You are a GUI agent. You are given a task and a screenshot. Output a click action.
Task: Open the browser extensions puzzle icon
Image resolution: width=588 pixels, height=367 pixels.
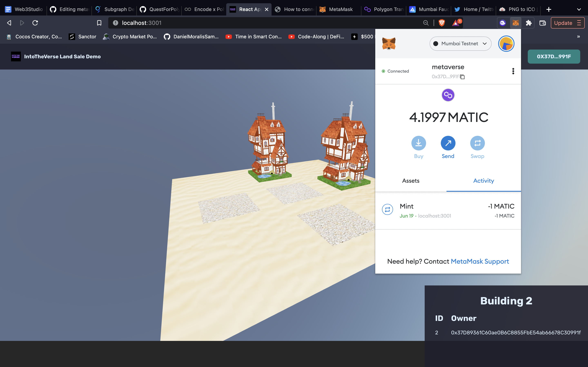[x=529, y=23]
